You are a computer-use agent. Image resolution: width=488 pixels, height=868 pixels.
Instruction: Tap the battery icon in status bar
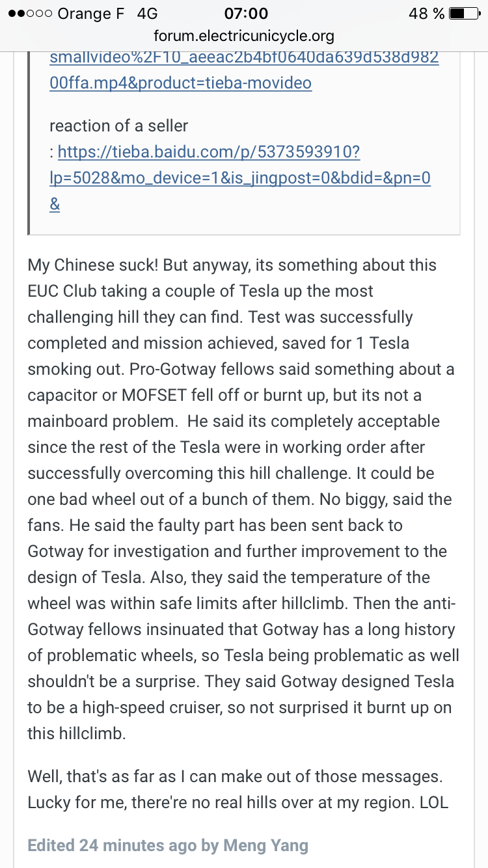click(x=464, y=14)
